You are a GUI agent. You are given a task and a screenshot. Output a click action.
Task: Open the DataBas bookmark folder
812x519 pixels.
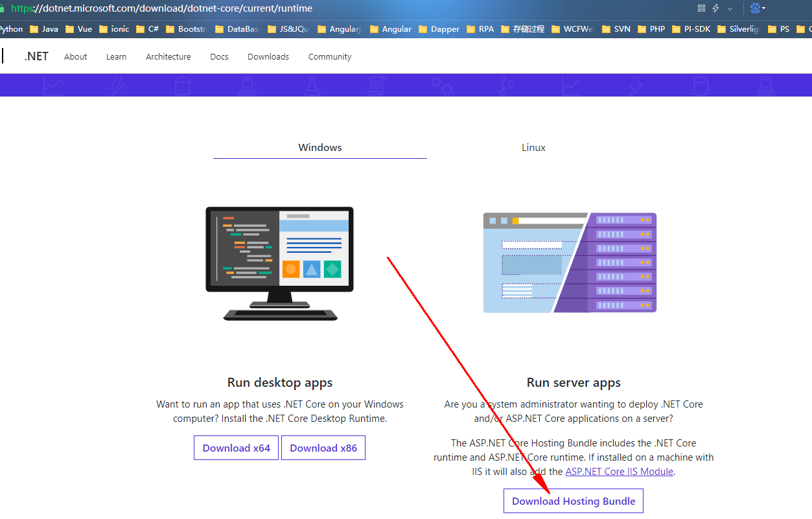tap(237, 29)
